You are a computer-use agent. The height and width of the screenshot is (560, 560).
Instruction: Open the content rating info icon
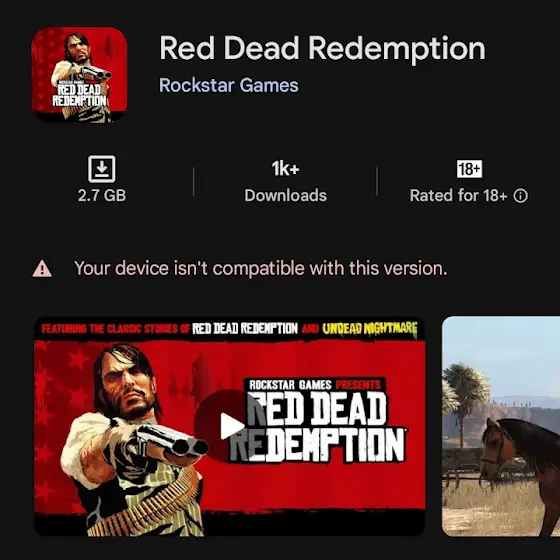(x=520, y=196)
